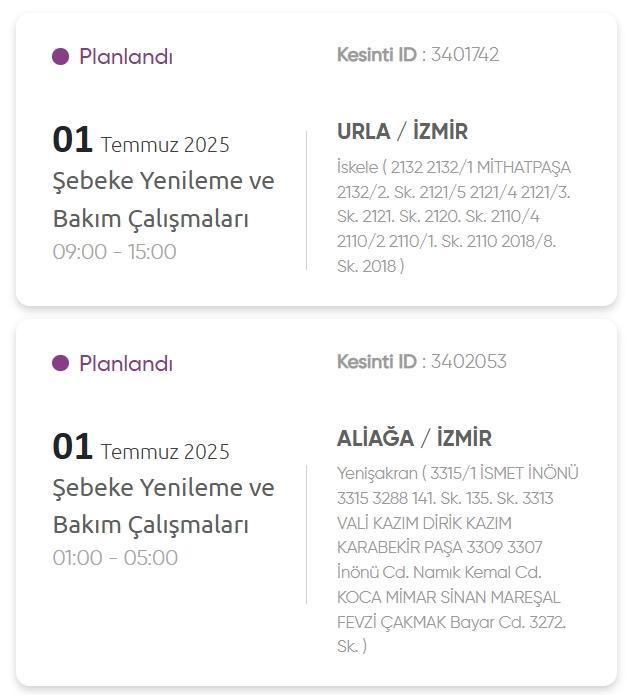Click the KOCA MİMAR SİNAN MAREŞAL address line
The image size is (629, 695).
(x=449, y=597)
